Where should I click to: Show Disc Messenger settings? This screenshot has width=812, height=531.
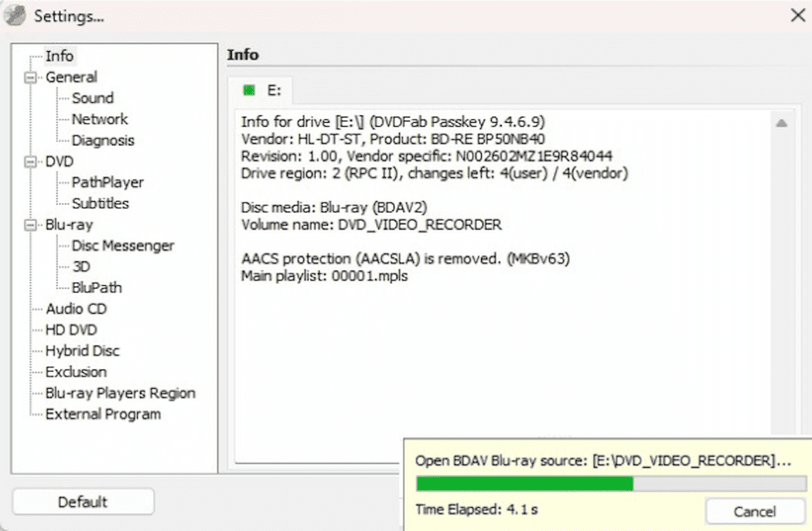coord(123,246)
